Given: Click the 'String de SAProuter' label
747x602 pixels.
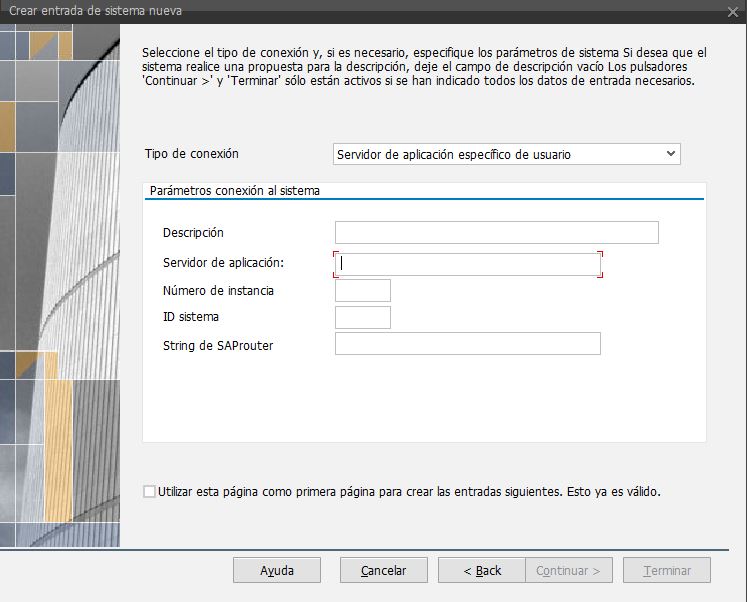Looking at the screenshot, I should tap(218, 346).
